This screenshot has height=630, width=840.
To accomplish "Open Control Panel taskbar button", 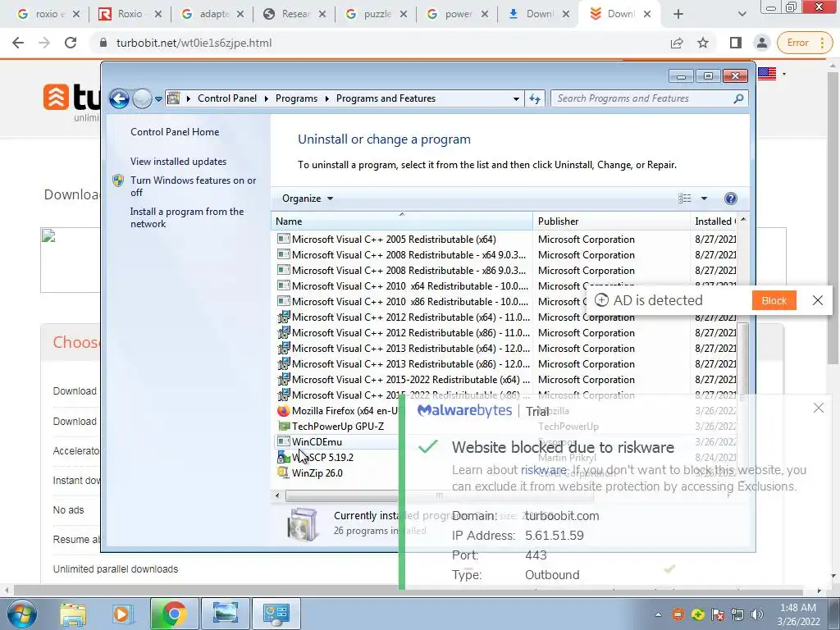I will click(276, 614).
